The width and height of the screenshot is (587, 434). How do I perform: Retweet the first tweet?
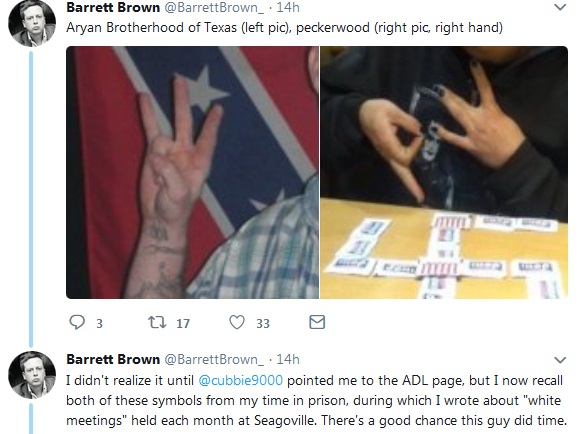pos(157,322)
